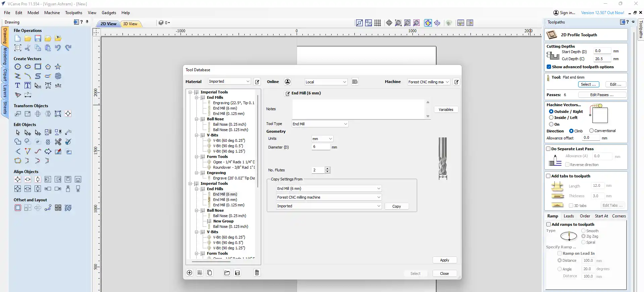Collapse the first Imperial Tools tree node
Viewport: 644px width, 292px height.
point(190,92)
